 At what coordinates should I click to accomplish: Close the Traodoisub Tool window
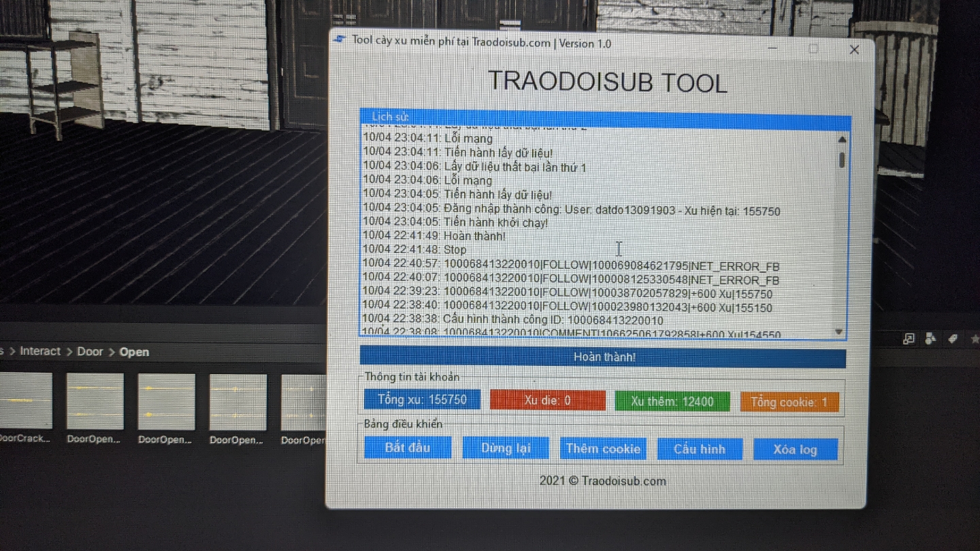coord(854,50)
